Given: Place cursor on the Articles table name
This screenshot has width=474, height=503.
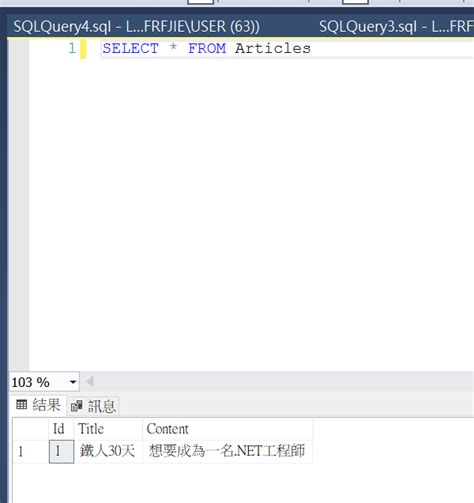Looking at the screenshot, I should (x=273, y=49).
